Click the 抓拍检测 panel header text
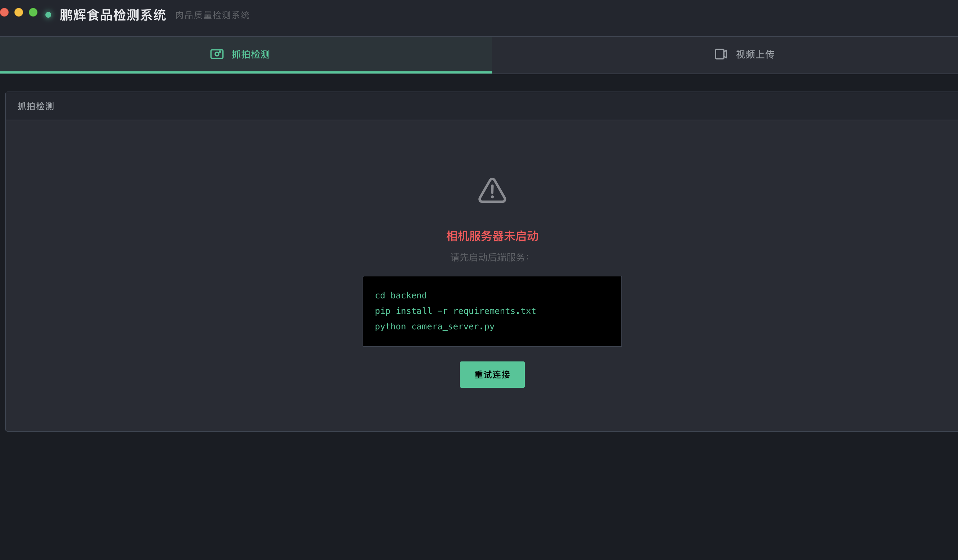This screenshot has height=560, width=958. (36, 106)
